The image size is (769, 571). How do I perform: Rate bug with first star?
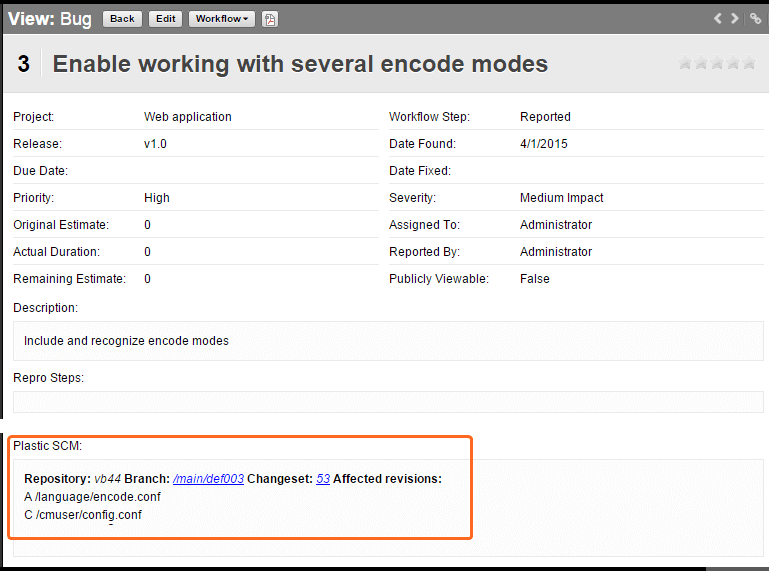point(685,62)
